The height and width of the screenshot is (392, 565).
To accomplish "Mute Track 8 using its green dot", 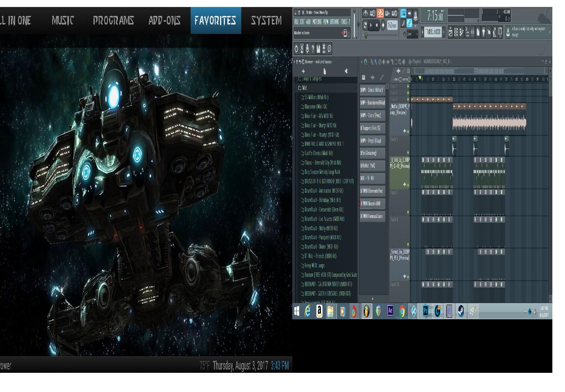I will coord(408,245).
